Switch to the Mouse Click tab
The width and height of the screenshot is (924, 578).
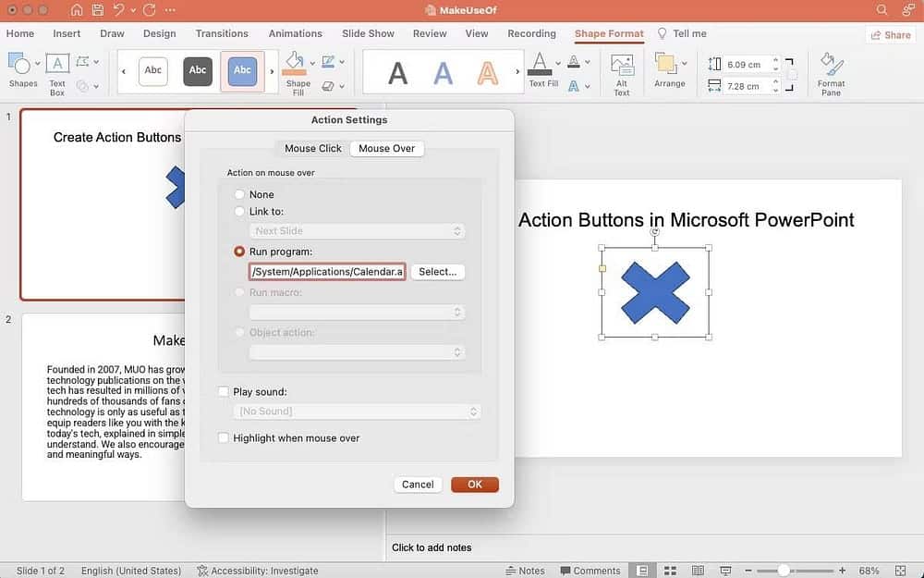(x=312, y=148)
